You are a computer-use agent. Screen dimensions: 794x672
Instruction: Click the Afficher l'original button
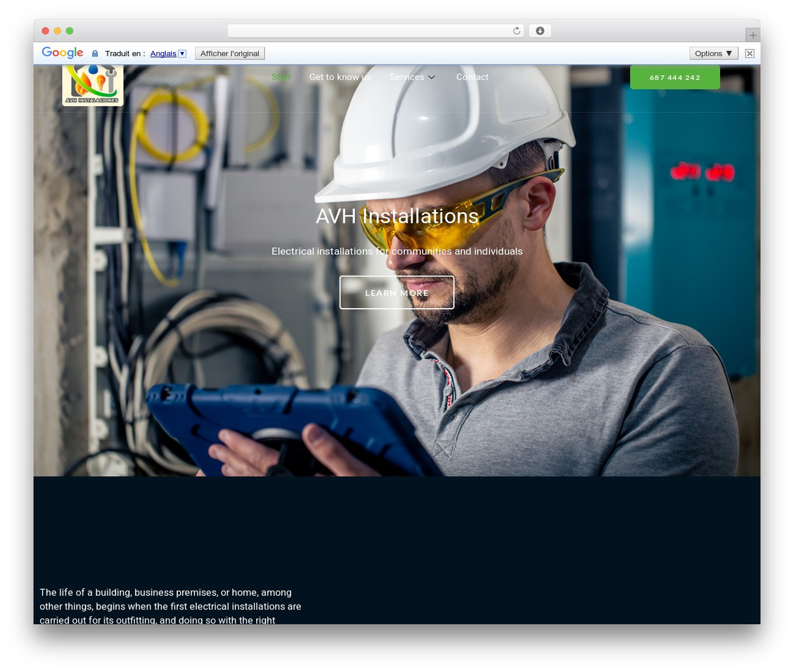pos(230,53)
